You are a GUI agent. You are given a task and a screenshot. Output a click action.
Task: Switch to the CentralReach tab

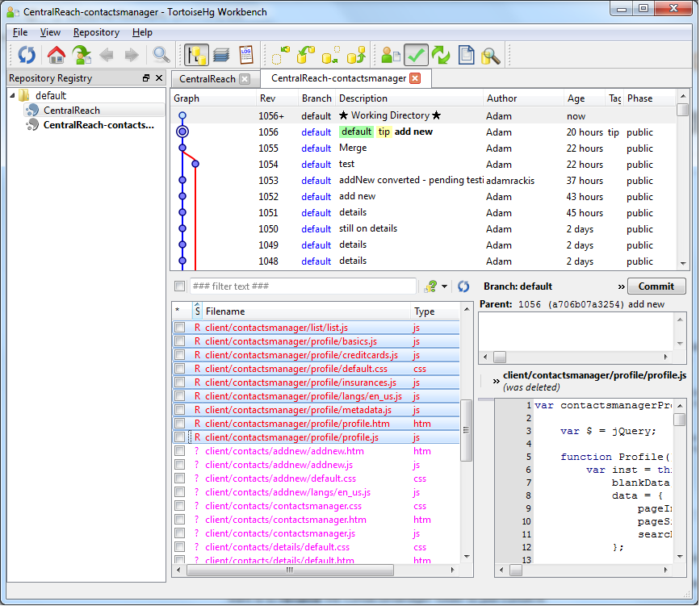point(207,79)
